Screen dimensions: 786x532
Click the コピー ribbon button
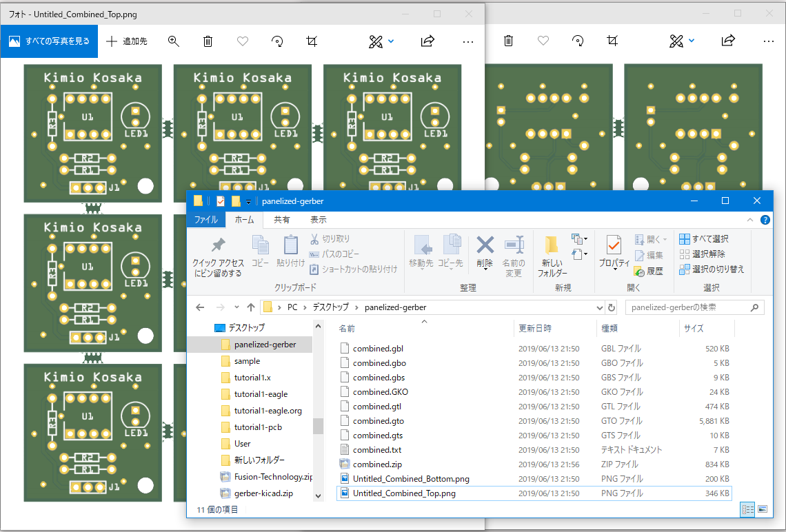pos(260,252)
